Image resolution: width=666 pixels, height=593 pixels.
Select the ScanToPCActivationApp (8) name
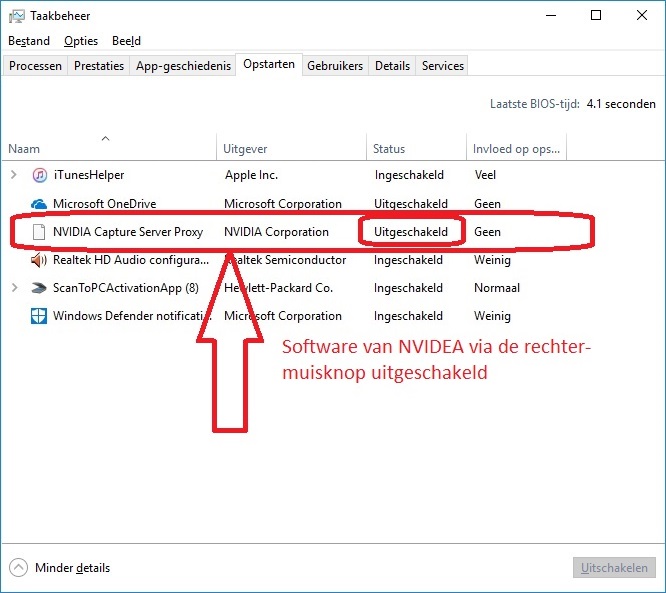coord(126,288)
